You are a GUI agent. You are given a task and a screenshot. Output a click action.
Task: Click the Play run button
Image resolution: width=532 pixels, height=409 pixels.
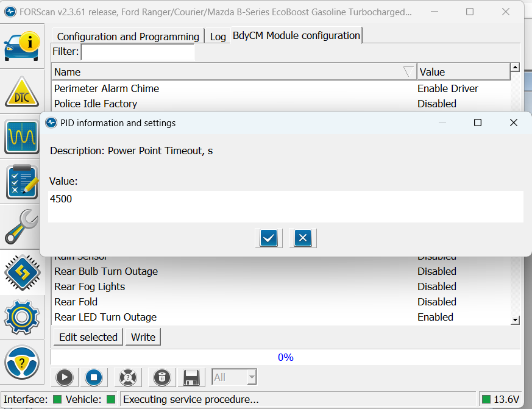click(65, 377)
